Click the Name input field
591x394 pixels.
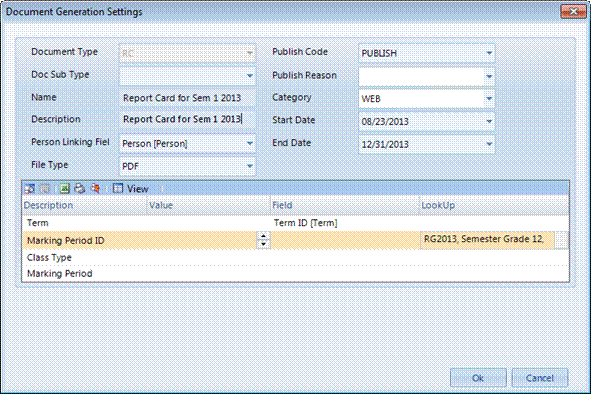point(187,98)
